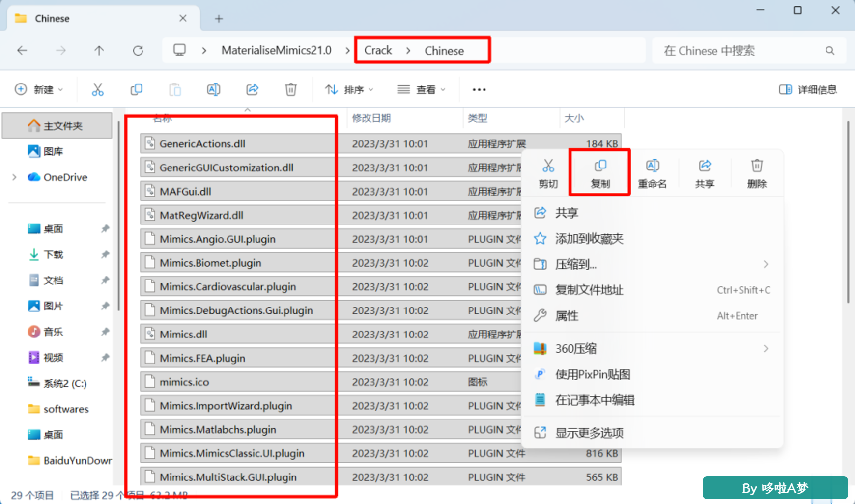
Task: Choose 使用PixPin贴图 in the context menu
Action: tap(652, 374)
